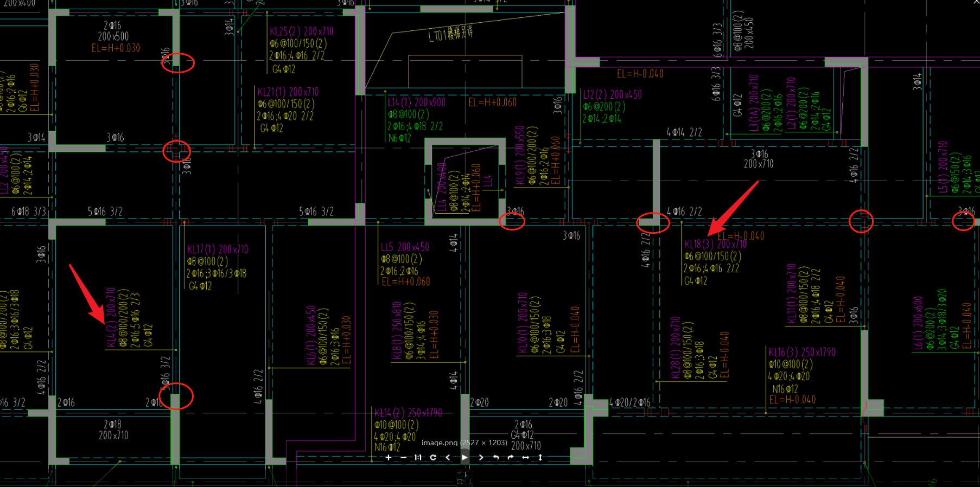Click the rotated KL8(1) 250x810 label

397,331
